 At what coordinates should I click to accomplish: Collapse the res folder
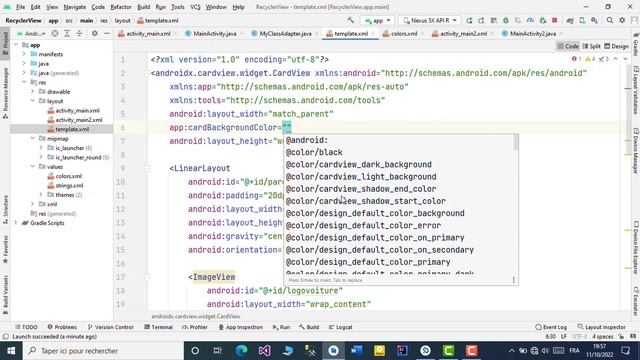click(24, 82)
